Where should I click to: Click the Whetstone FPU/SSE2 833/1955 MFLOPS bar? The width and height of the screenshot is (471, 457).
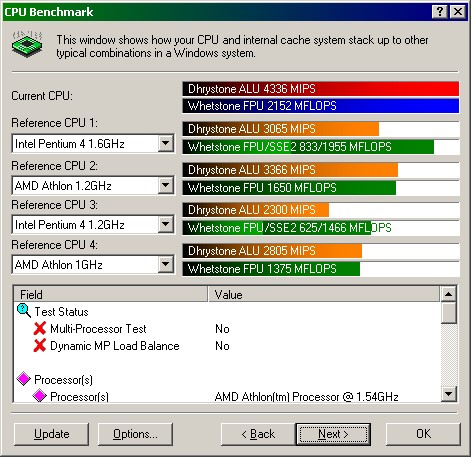pyautogui.click(x=308, y=147)
